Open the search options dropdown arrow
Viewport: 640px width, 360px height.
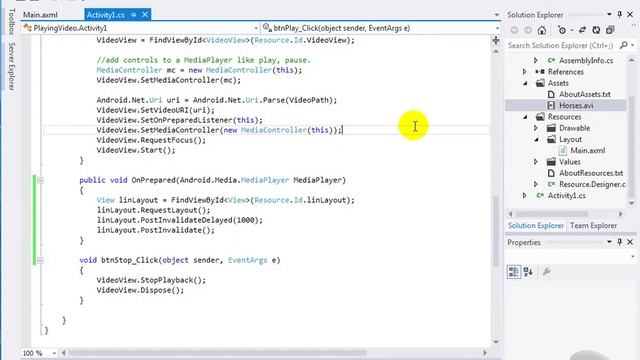[x=633, y=45]
